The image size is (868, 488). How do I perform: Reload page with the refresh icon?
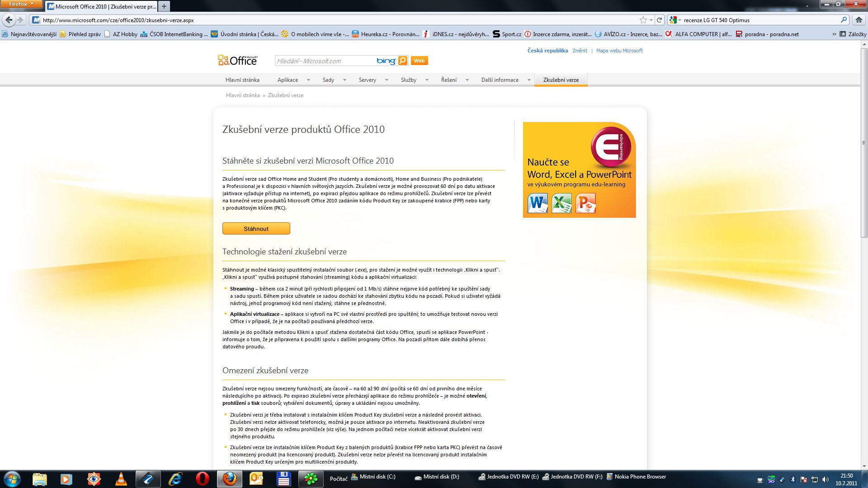(x=659, y=20)
